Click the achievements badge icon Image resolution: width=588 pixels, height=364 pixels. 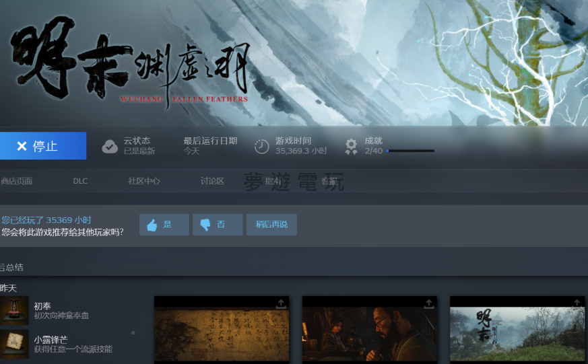[x=352, y=147]
